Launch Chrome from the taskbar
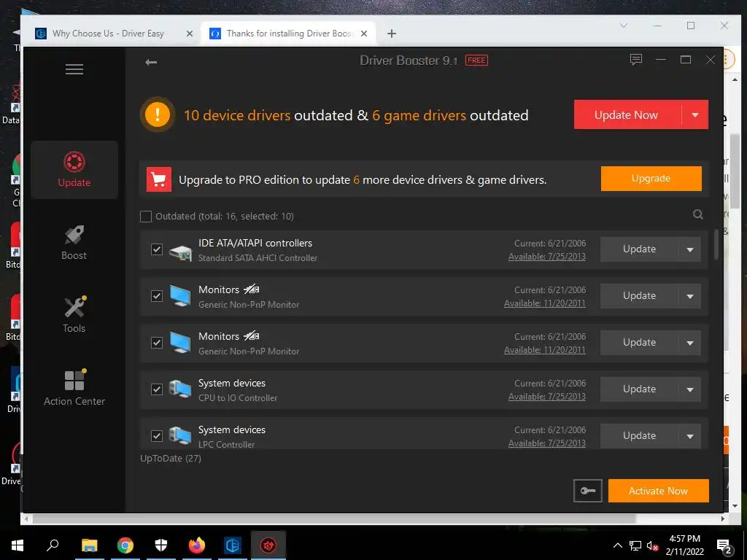Image resolution: width=747 pixels, height=560 pixels. pos(125,545)
